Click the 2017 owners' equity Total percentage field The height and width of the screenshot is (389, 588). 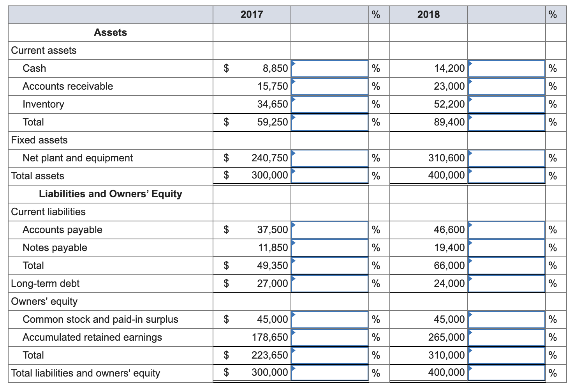(330, 355)
